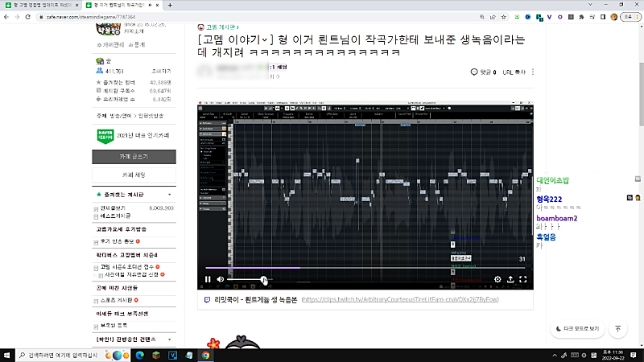Open the 후기 방송 홍보 board
644x362 pixels.
click(117, 242)
